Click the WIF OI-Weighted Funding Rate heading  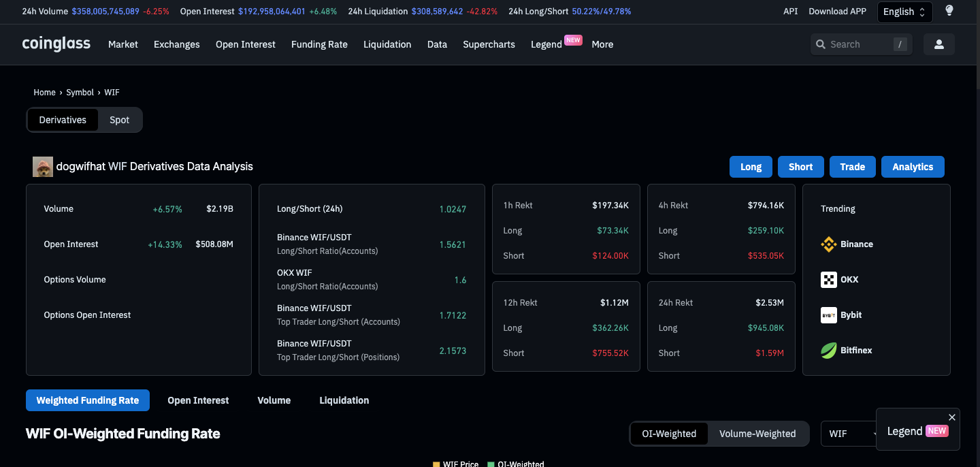[123, 434]
